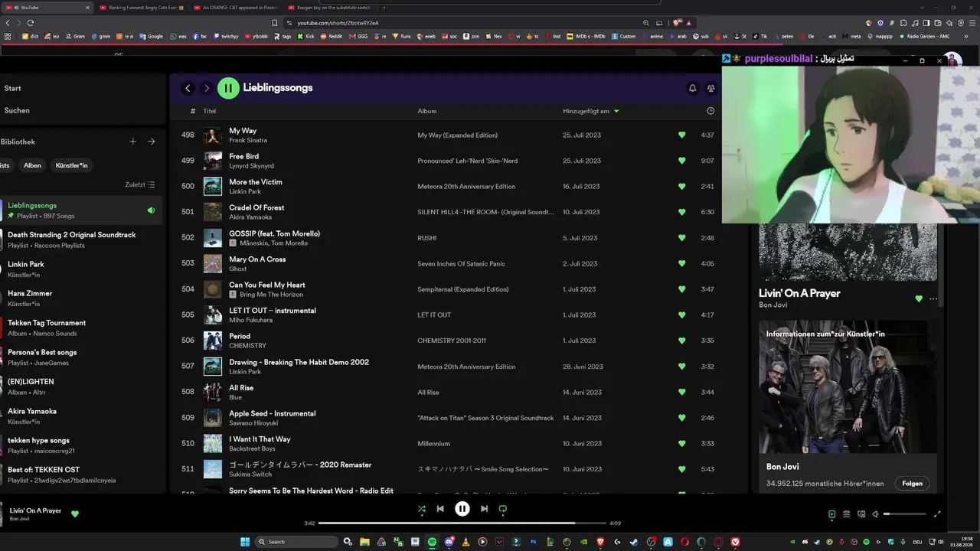Image resolution: width=980 pixels, height=551 pixels.
Task: Sort tracks by Hinzugefügt am column
Action: point(591,111)
